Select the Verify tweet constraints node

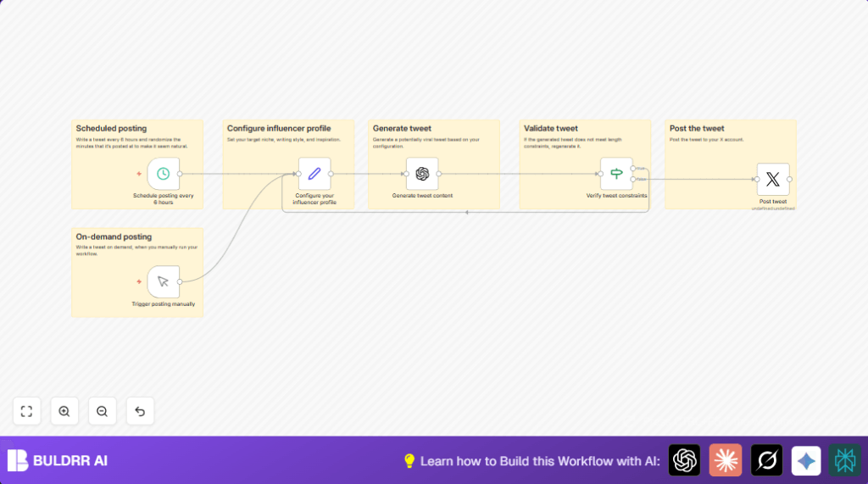point(616,174)
